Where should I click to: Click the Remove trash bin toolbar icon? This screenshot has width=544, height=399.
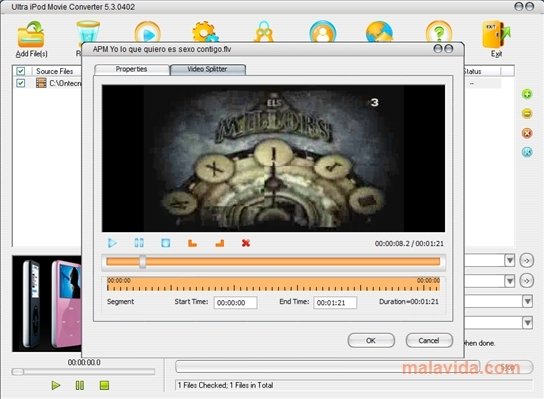pos(88,32)
